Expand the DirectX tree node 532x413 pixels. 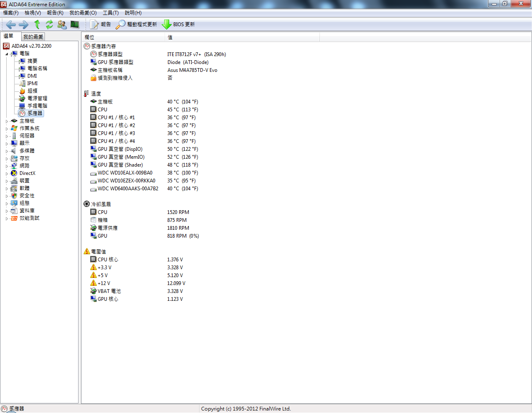tap(7, 174)
